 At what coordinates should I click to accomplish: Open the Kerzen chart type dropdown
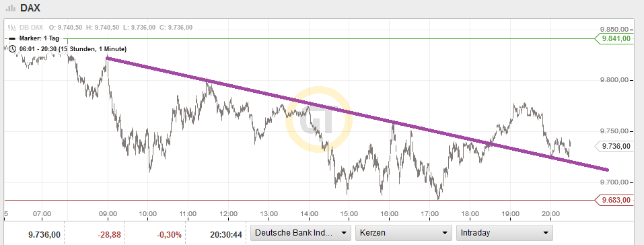403,233
